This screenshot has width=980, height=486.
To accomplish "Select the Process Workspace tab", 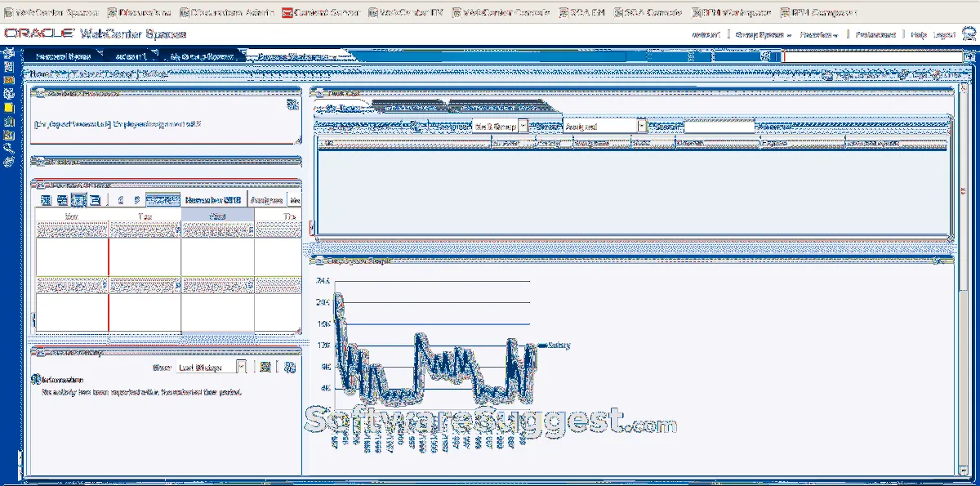I will tap(294, 56).
